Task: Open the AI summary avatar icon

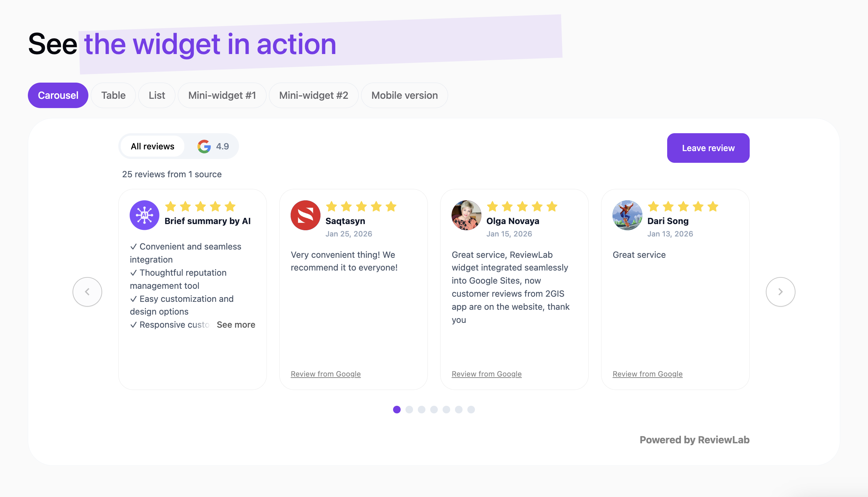Action: point(144,215)
